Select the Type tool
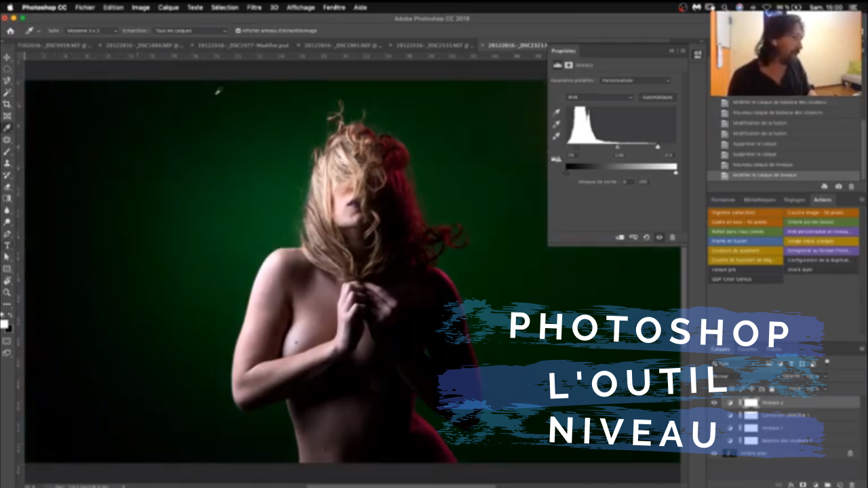This screenshot has height=488, width=868. pos(7,245)
